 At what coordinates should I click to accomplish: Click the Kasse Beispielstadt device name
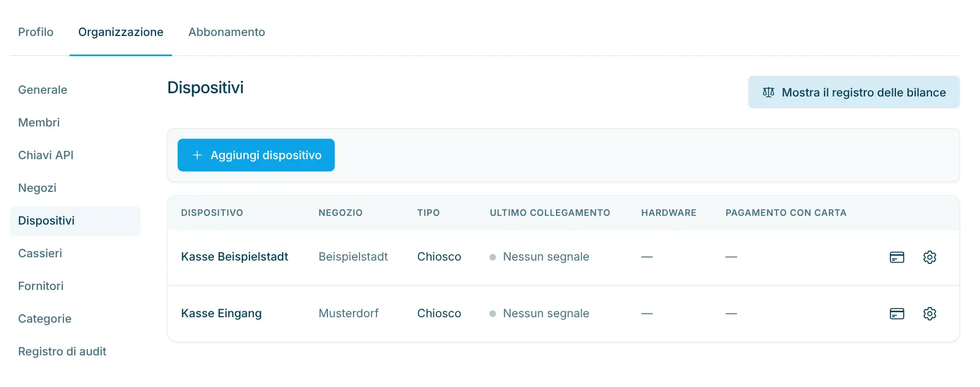(235, 257)
